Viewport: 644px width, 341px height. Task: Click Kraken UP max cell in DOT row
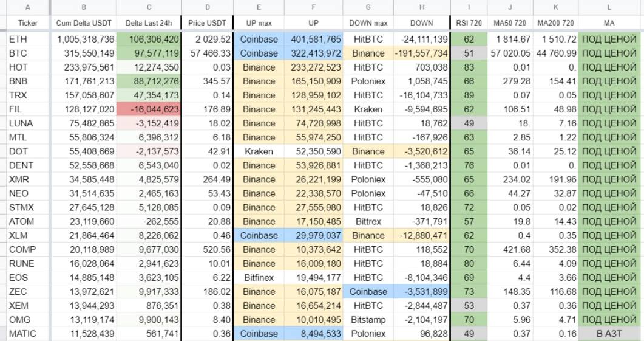[259, 151]
